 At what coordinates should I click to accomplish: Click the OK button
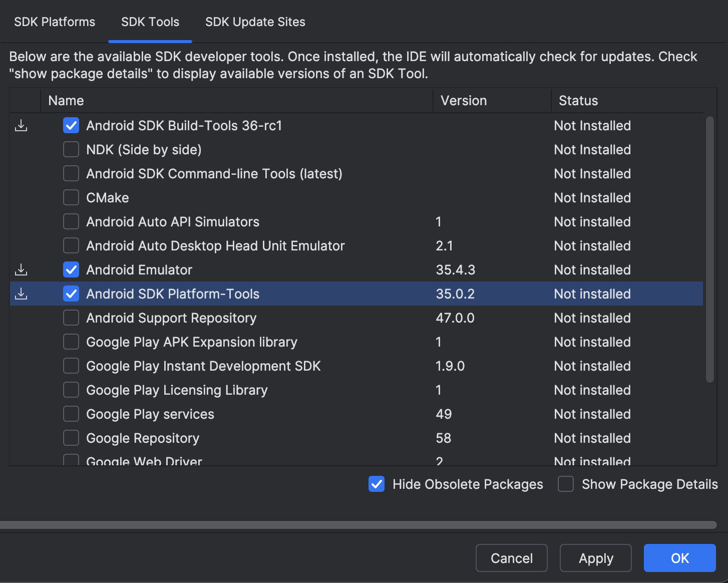tap(679, 558)
